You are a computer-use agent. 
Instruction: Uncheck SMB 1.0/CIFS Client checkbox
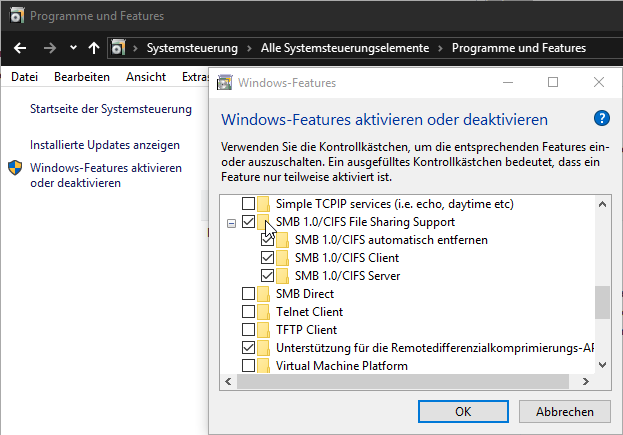pos(267,258)
